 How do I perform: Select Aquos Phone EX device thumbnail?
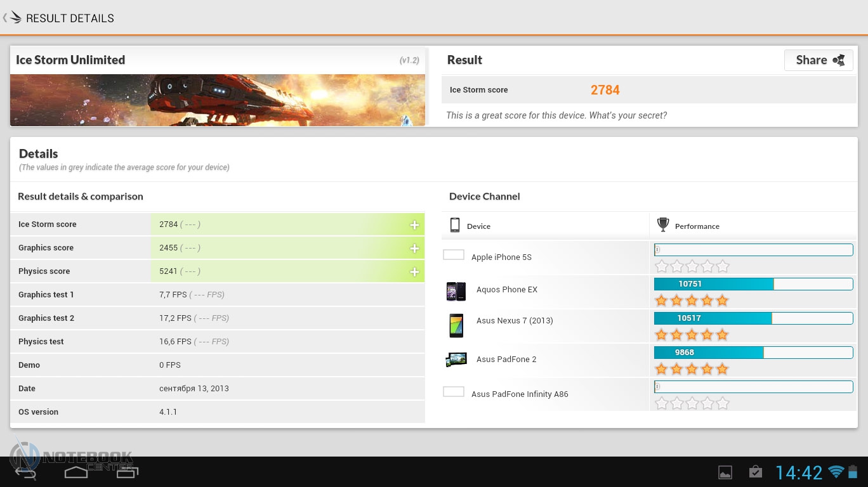point(456,291)
